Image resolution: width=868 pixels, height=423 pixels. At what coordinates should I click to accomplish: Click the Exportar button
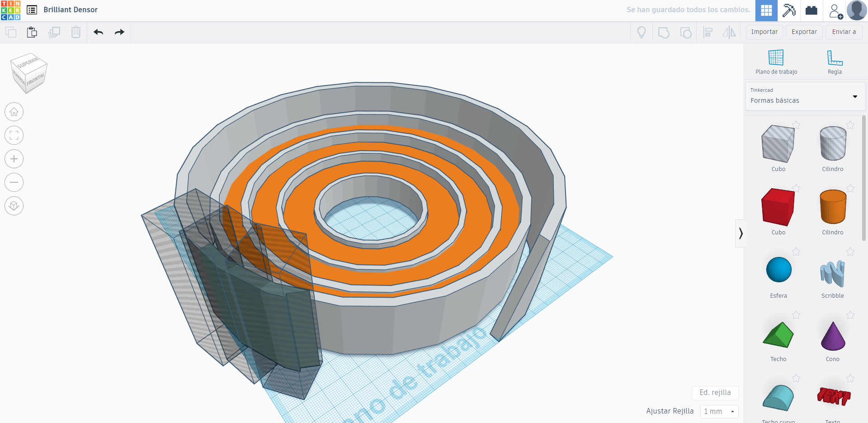click(x=804, y=32)
